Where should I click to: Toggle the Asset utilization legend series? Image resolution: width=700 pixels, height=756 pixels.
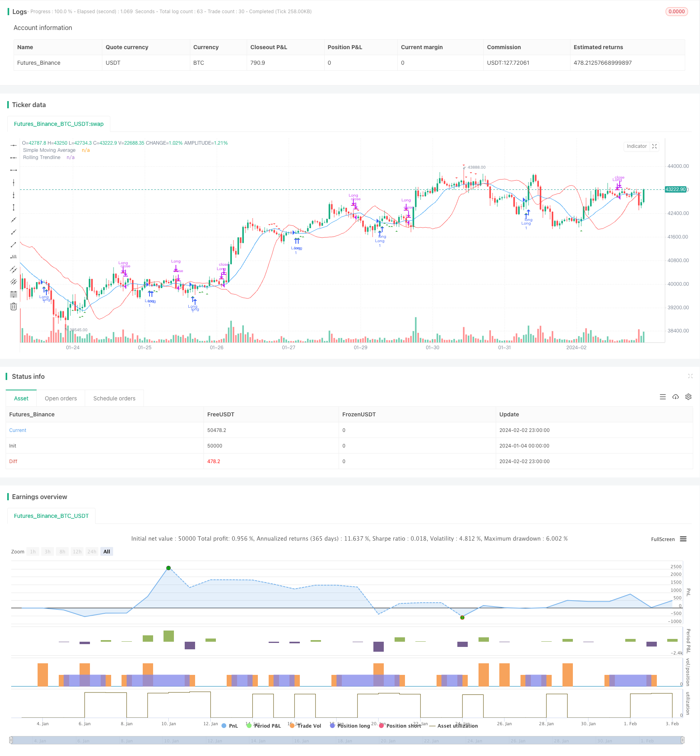pos(453,726)
